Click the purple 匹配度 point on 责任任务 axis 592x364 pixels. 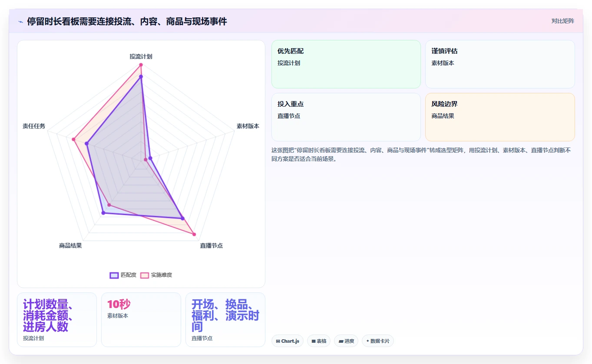tap(87, 144)
